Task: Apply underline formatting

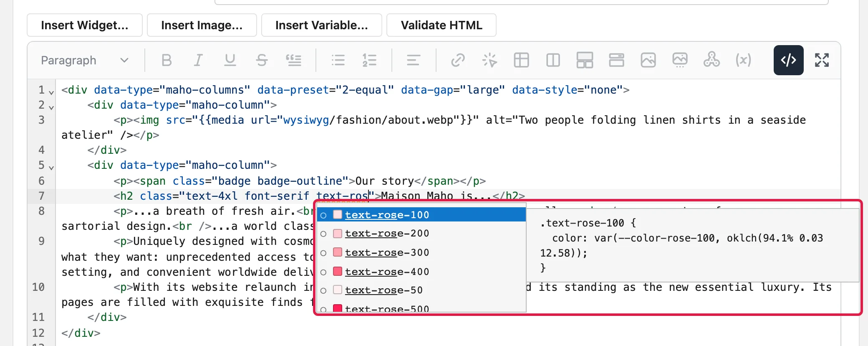Action: coord(230,60)
